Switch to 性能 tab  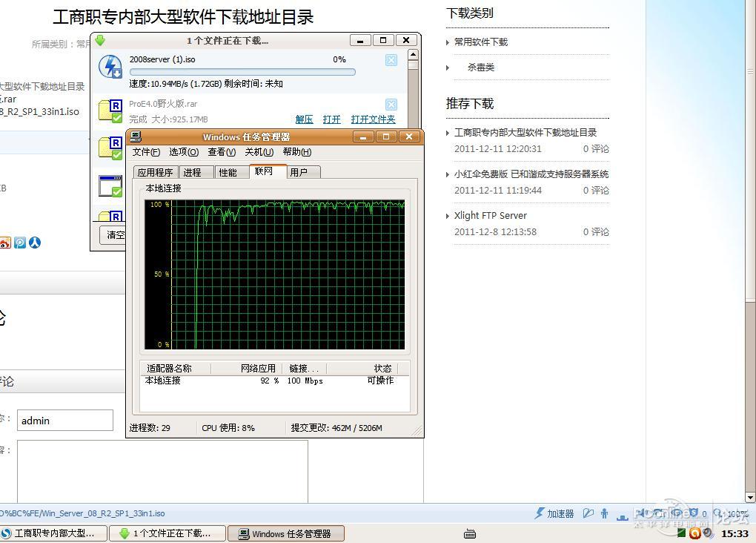tap(231, 172)
